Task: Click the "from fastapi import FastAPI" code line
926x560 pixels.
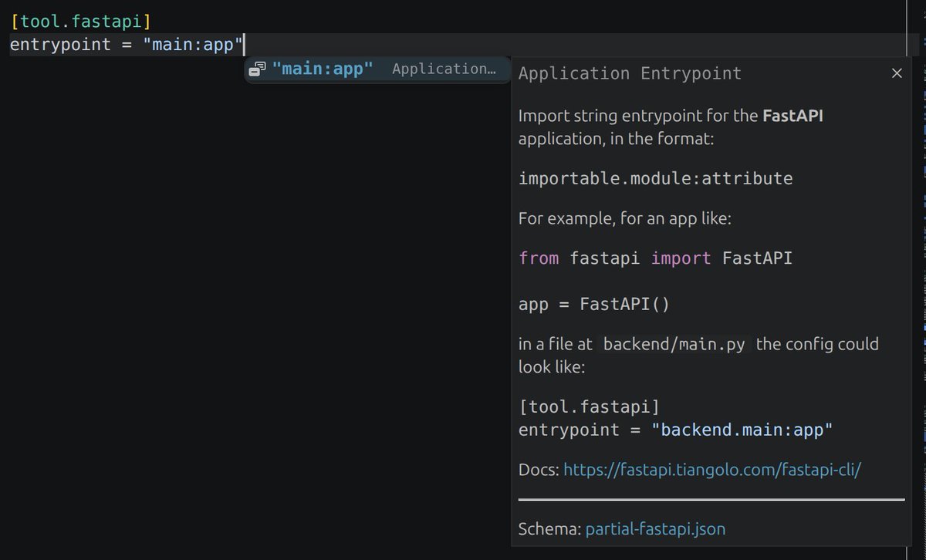Action: [x=655, y=258]
